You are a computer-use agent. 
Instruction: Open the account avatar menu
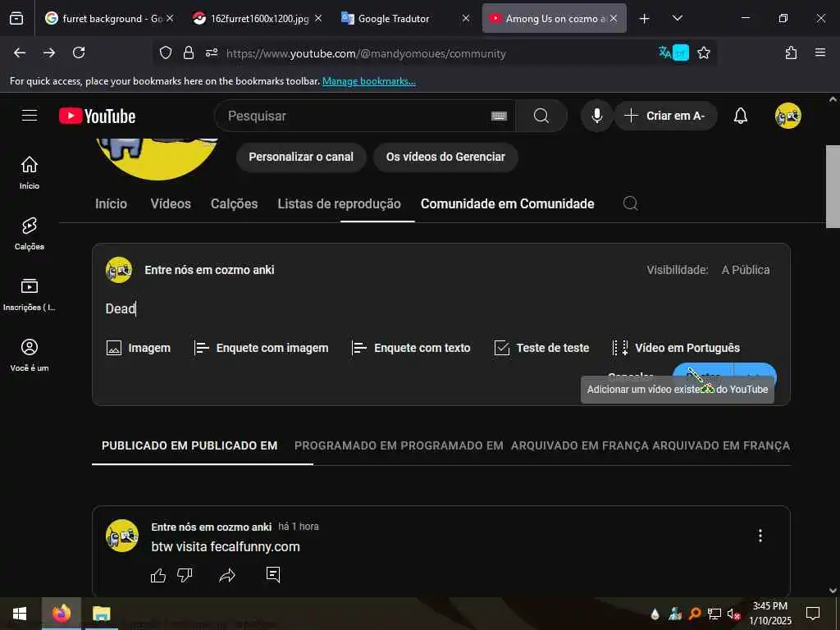pos(787,116)
